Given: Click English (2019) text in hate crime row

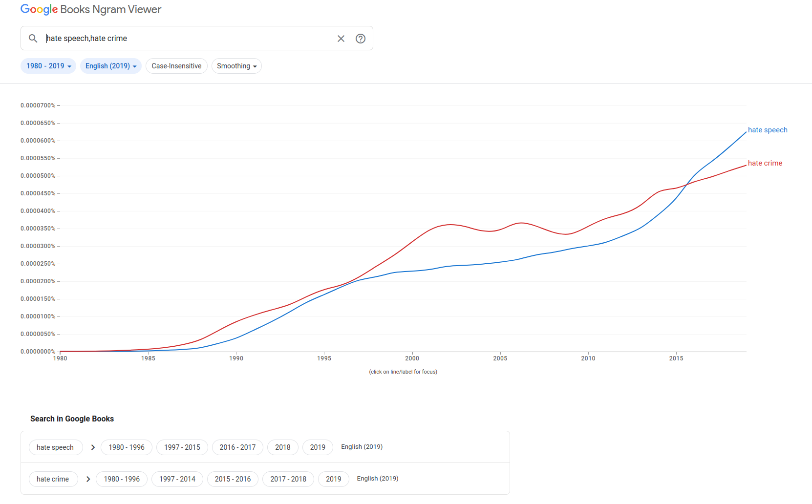Looking at the screenshot, I should click(378, 479).
